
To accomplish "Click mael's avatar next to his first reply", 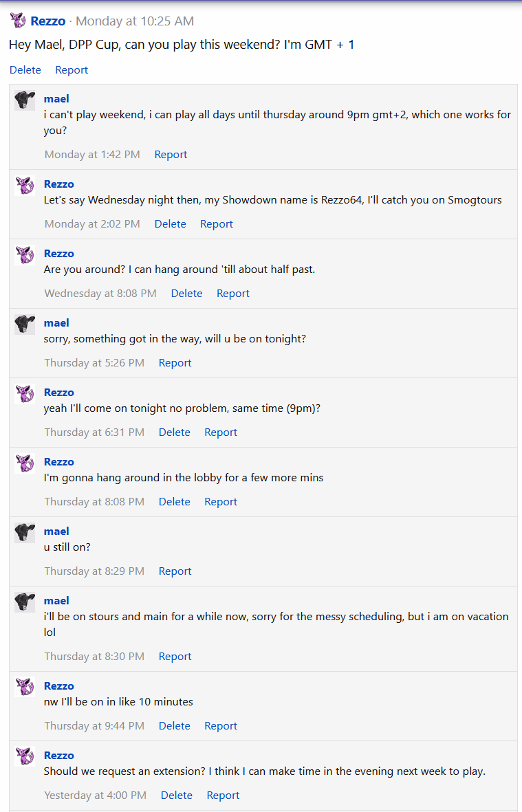I will 24,101.
